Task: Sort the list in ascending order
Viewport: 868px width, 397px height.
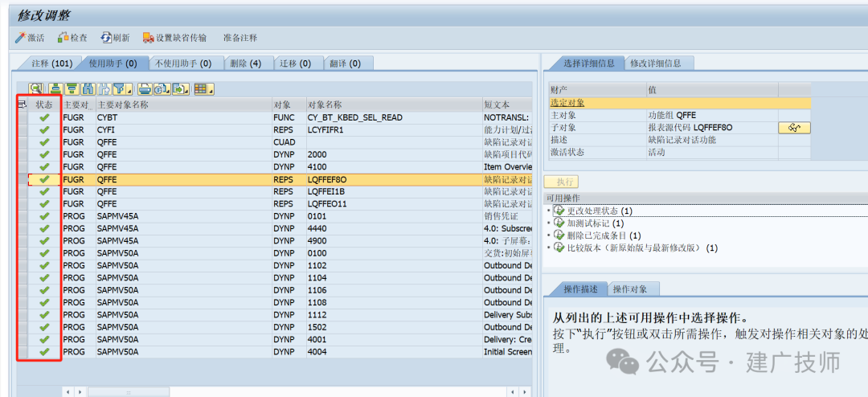Action: tap(55, 88)
